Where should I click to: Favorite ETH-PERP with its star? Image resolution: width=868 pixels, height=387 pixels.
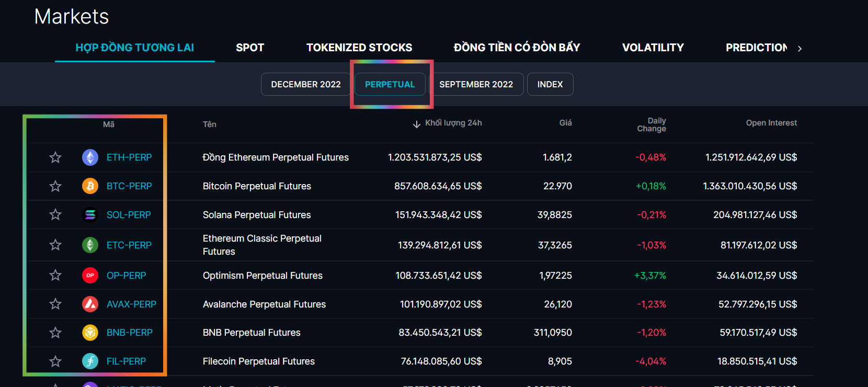(x=55, y=157)
